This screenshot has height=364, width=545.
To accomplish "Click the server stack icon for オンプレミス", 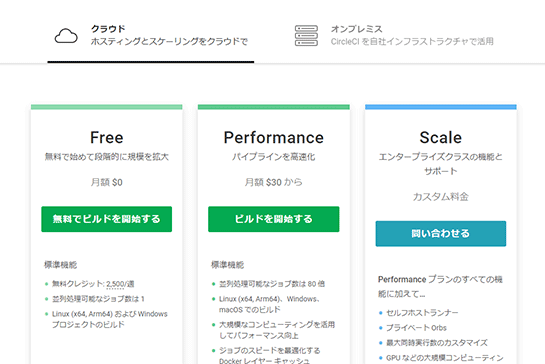I will click(306, 35).
